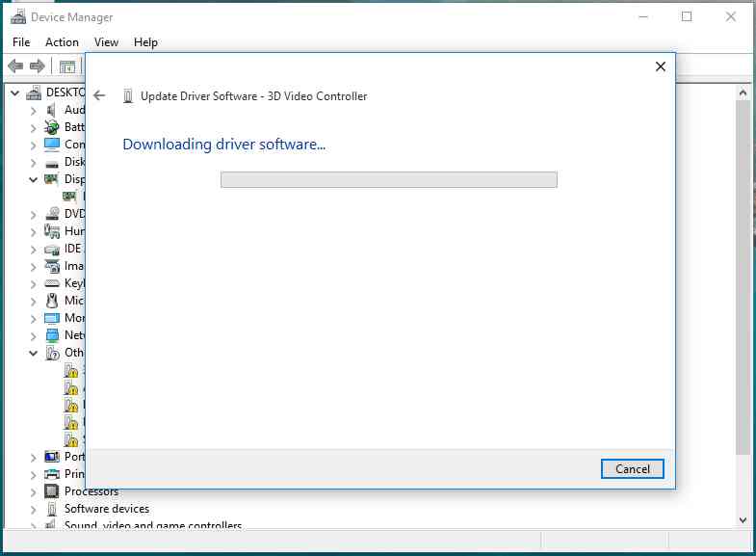This screenshot has width=756, height=556.
Task: Select the Disk drives category icon
Action: [x=52, y=164]
